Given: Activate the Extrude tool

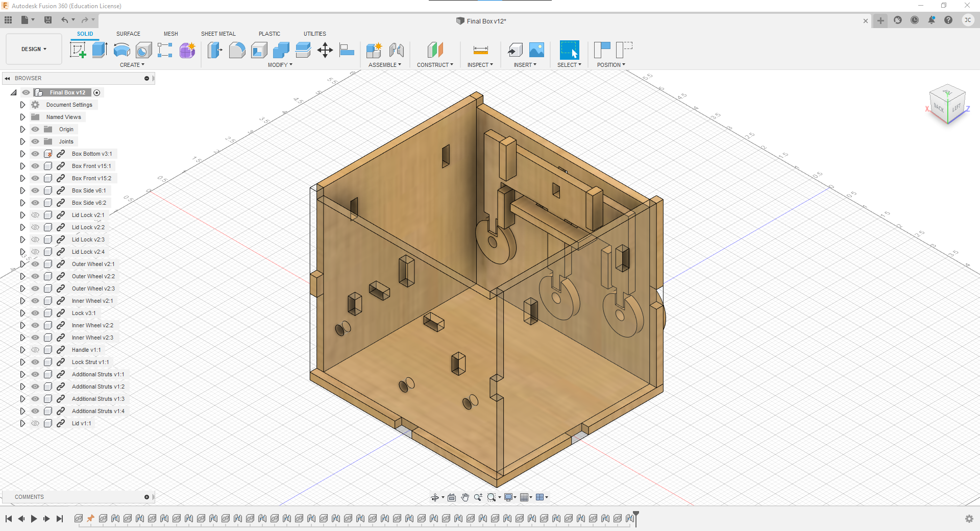Looking at the screenshot, I should (x=99, y=50).
